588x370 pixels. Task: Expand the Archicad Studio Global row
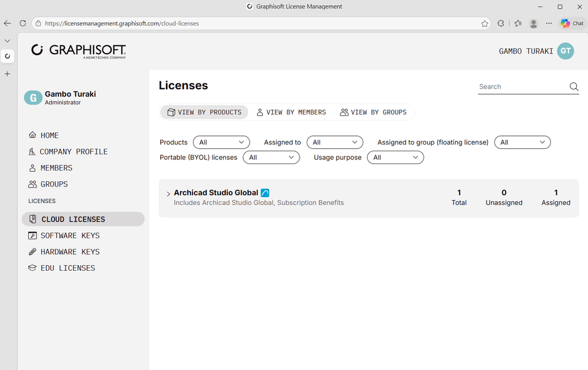point(168,194)
